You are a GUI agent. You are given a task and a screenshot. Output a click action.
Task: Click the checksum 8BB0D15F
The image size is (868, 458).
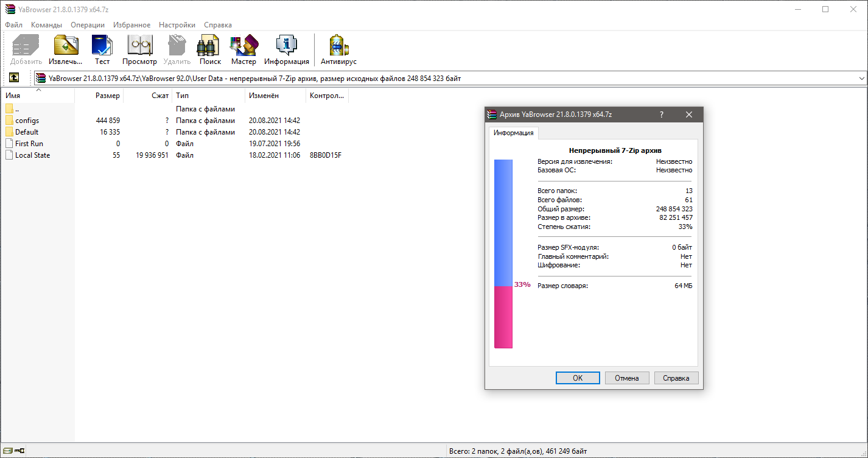pos(326,155)
